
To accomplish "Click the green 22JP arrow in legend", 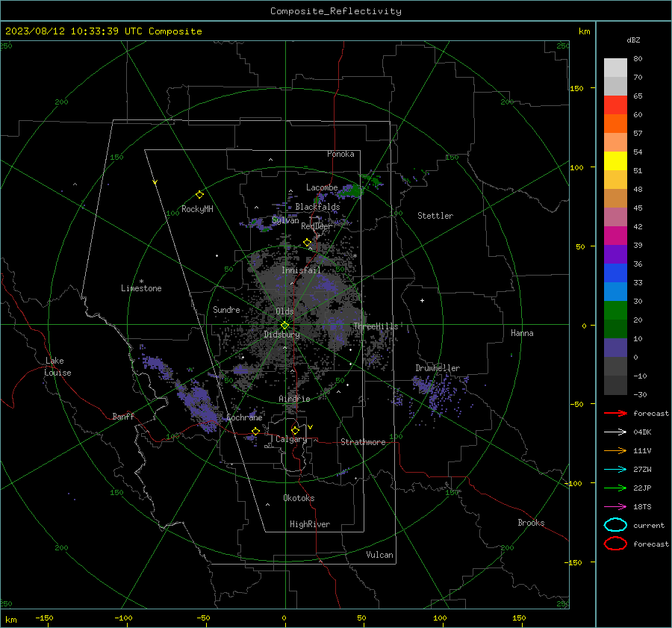I will (x=615, y=488).
